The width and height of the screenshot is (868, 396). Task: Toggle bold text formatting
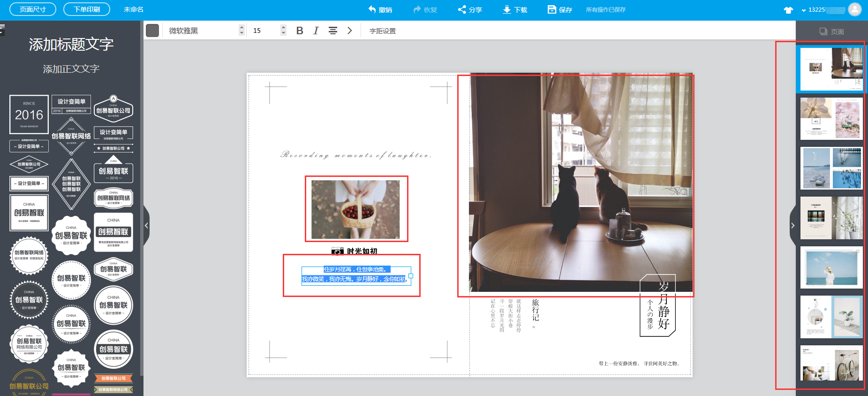tap(300, 30)
